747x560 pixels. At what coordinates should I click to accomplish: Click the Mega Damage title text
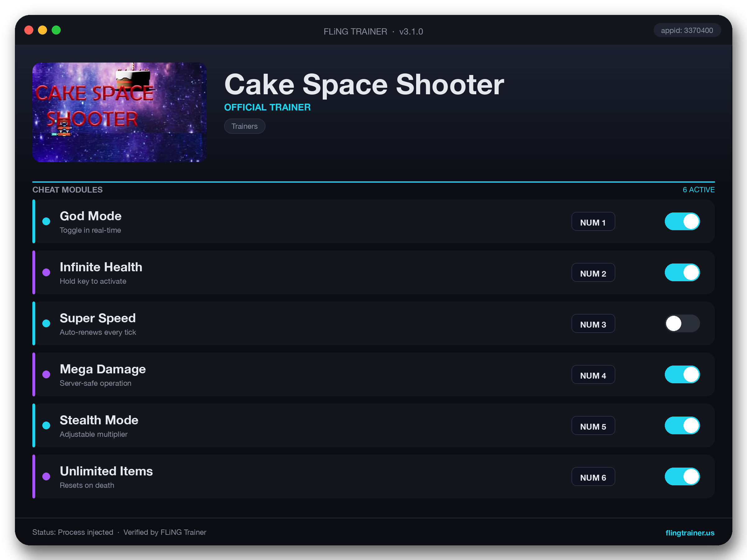pyautogui.click(x=103, y=369)
